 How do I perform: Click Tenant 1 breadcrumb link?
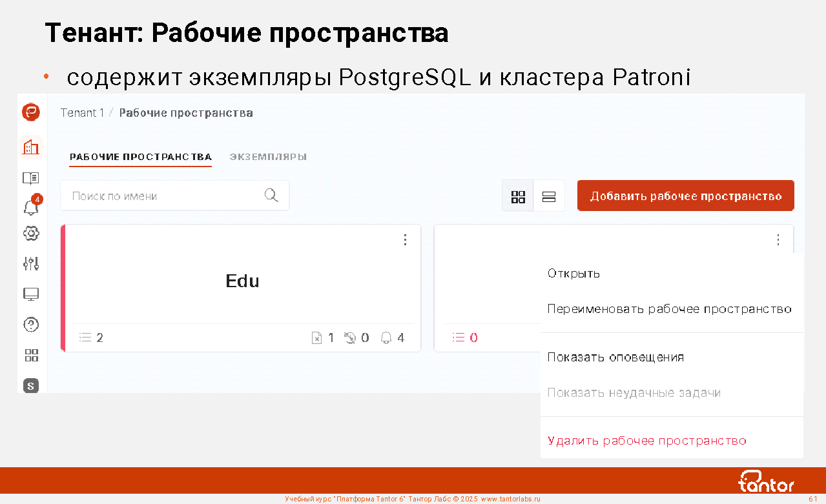[82, 113]
